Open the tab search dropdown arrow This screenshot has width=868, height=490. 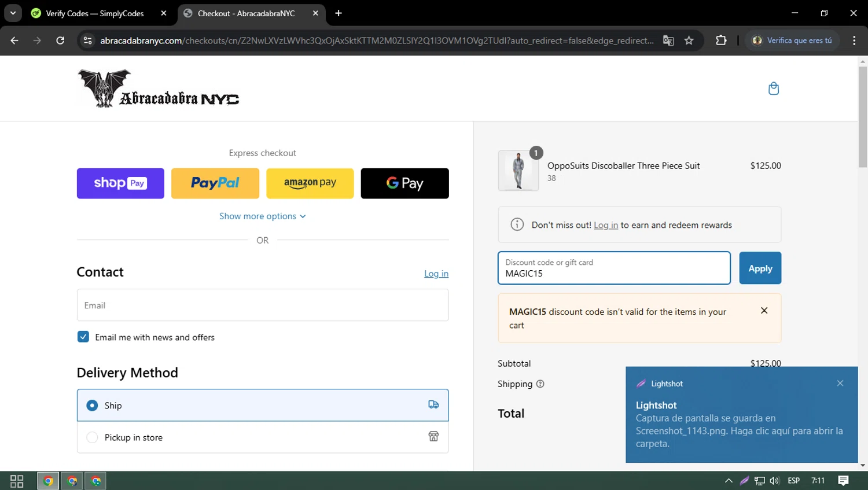[x=13, y=13]
